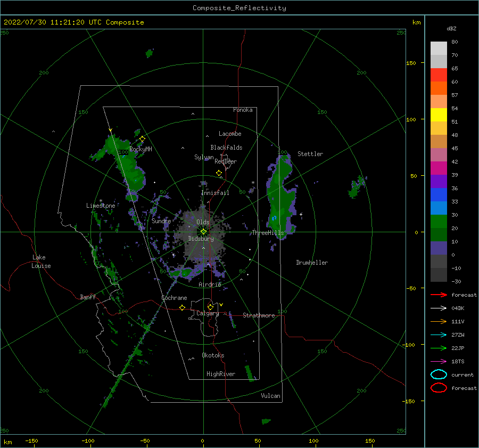Click the cyan 27ZW arrow in legend
The height and width of the screenshot is (448, 479).
pyautogui.click(x=439, y=335)
